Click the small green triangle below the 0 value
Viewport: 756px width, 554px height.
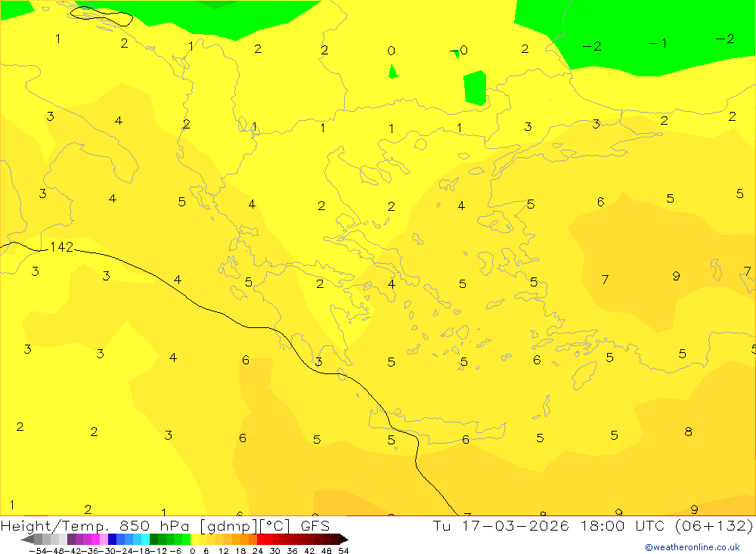click(x=393, y=71)
